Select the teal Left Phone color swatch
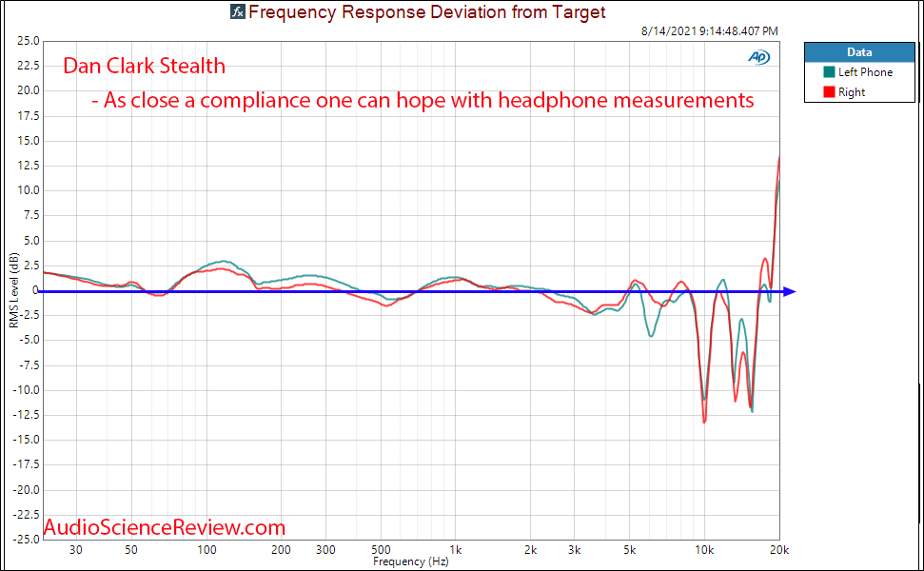The image size is (924, 571). pyautogui.click(x=829, y=72)
